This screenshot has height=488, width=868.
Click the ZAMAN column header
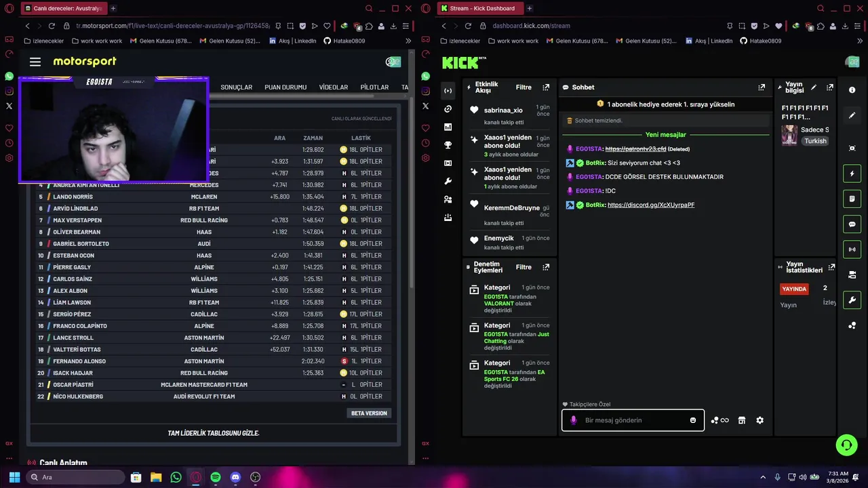(x=313, y=138)
